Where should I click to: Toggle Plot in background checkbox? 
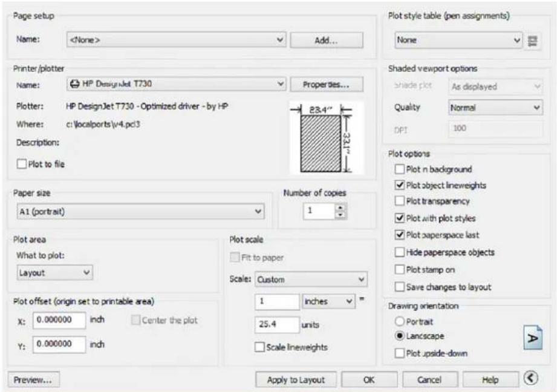click(400, 169)
